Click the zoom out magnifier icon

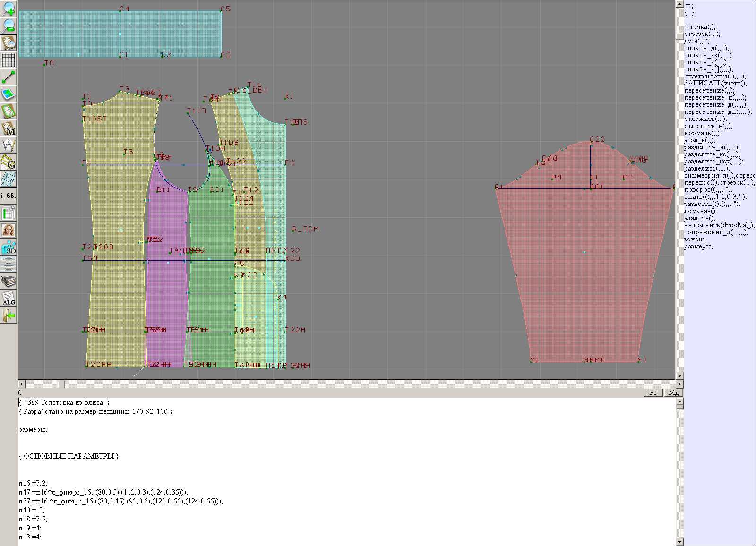point(9,26)
